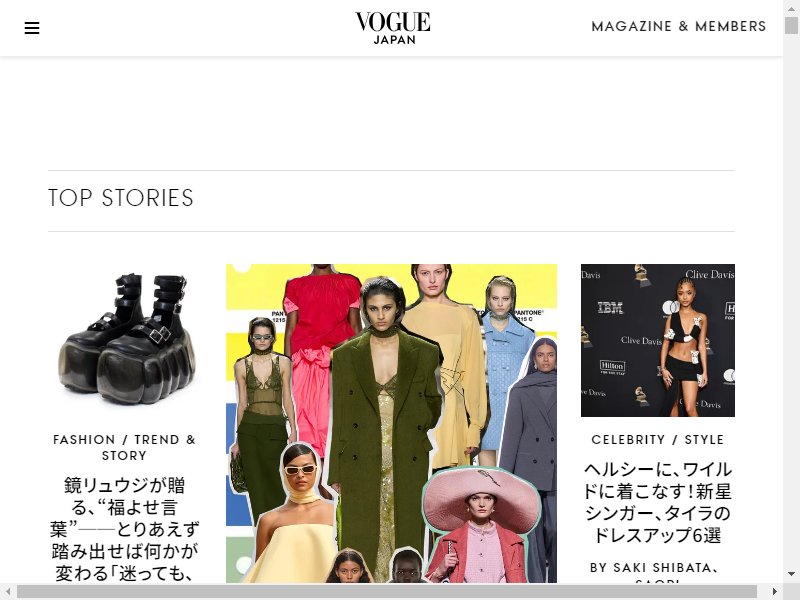The height and width of the screenshot is (600, 800).
Task: Open the hamburger navigation menu
Action: [32, 28]
